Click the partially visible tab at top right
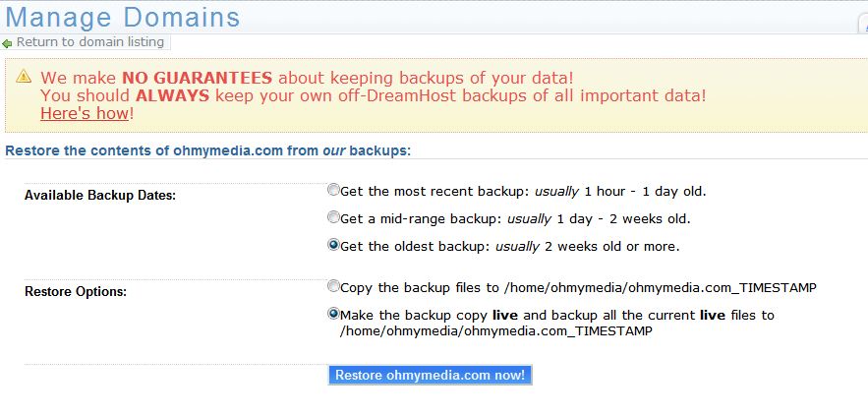 (x=863, y=23)
